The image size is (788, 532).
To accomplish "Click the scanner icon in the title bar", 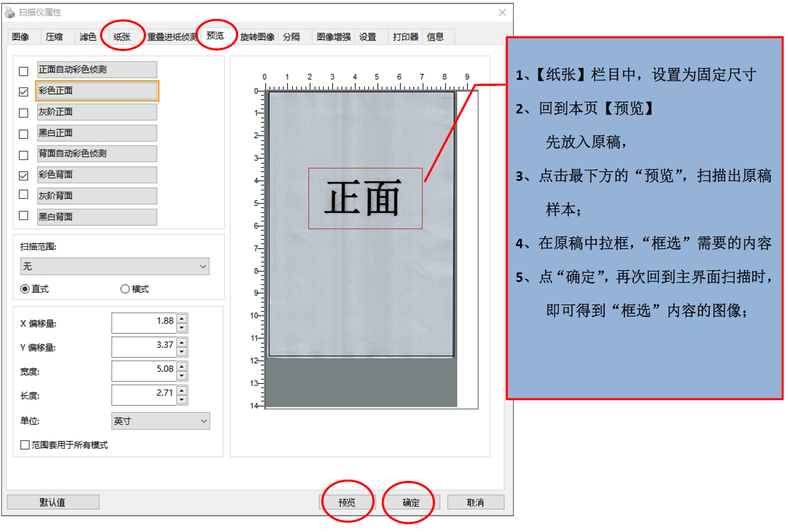I will pyautogui.click(x=10, y=12).
